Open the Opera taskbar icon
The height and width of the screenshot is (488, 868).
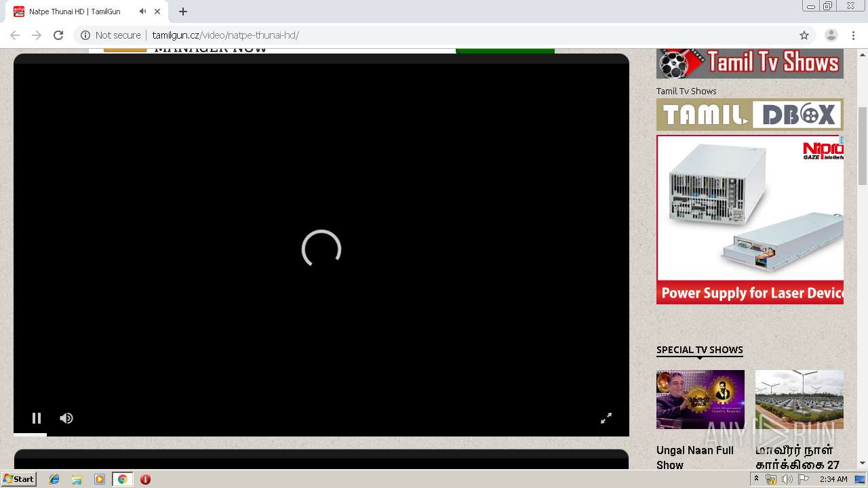pos(145,479)
